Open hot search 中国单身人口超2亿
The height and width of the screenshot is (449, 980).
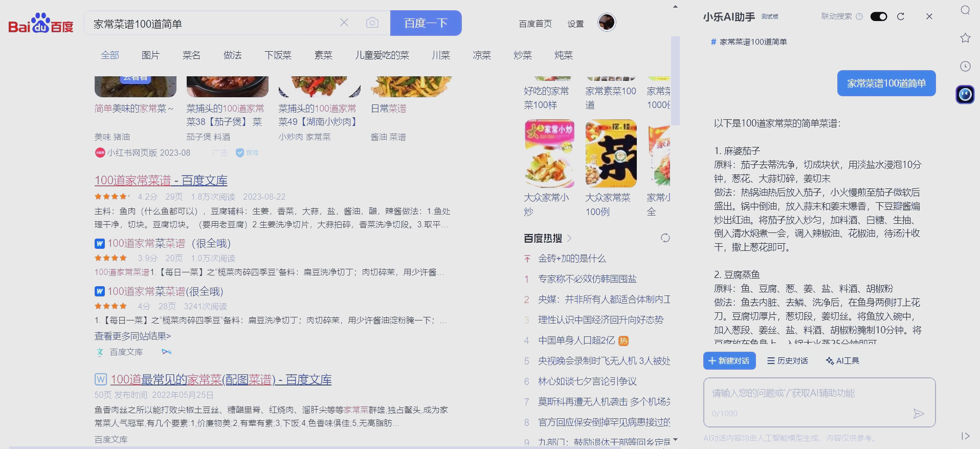click(x=576, y=340)
